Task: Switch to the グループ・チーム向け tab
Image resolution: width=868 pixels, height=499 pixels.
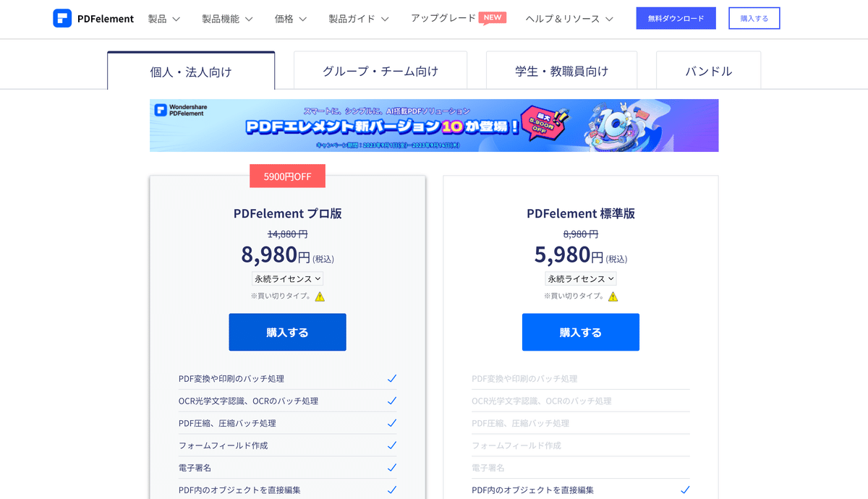Action: tap(380, 71)
